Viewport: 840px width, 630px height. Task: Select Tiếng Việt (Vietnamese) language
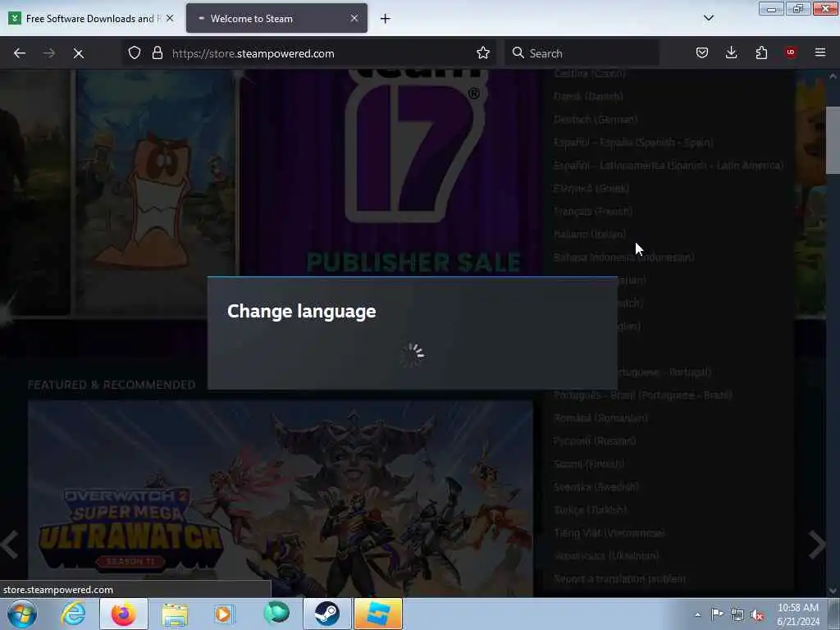[609, 533]
